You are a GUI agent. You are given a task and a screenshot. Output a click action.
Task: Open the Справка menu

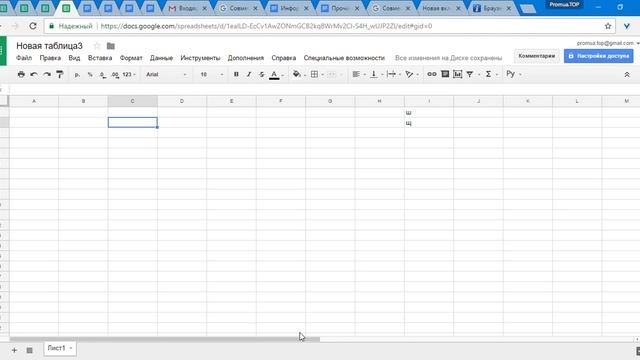284,58
